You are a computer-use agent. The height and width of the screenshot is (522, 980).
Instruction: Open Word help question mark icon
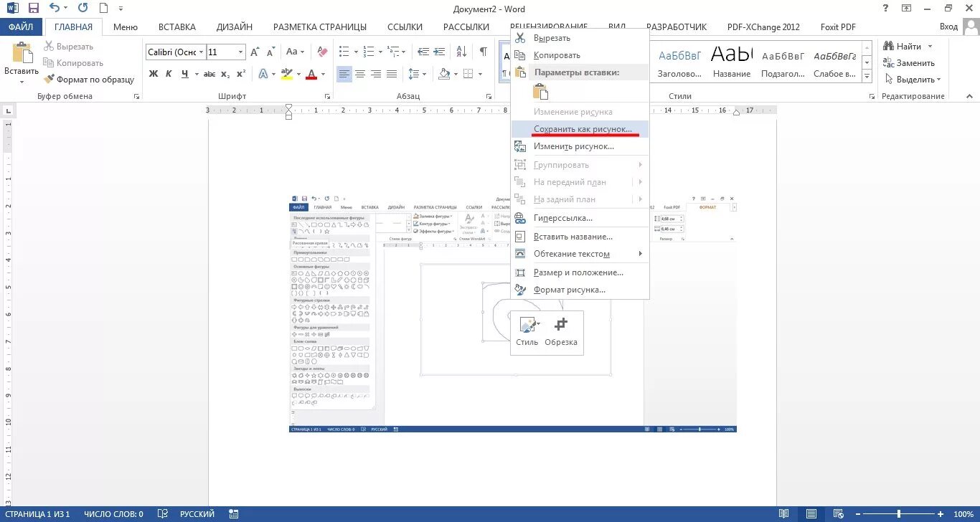pos(887,9)
